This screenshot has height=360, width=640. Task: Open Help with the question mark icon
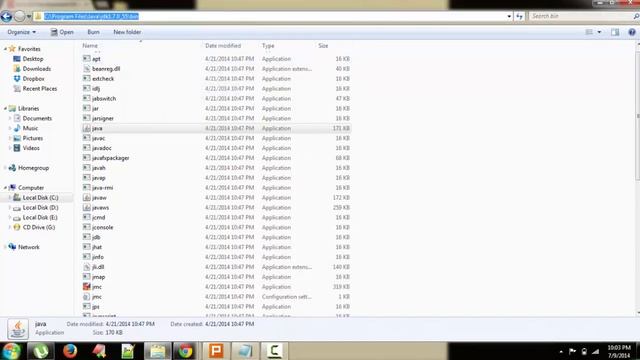pos(632,32)
